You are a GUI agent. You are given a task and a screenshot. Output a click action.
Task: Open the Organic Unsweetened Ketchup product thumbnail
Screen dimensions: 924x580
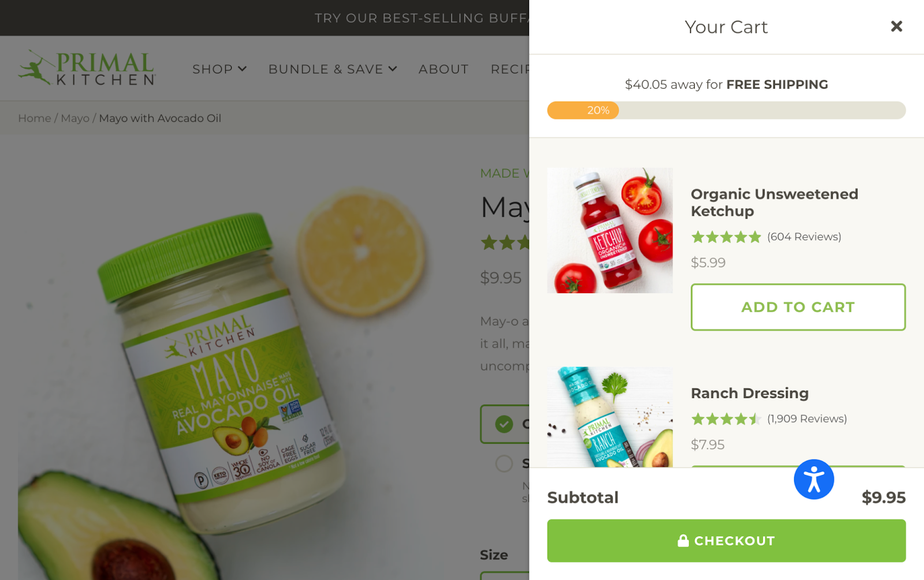click(610, 230)
